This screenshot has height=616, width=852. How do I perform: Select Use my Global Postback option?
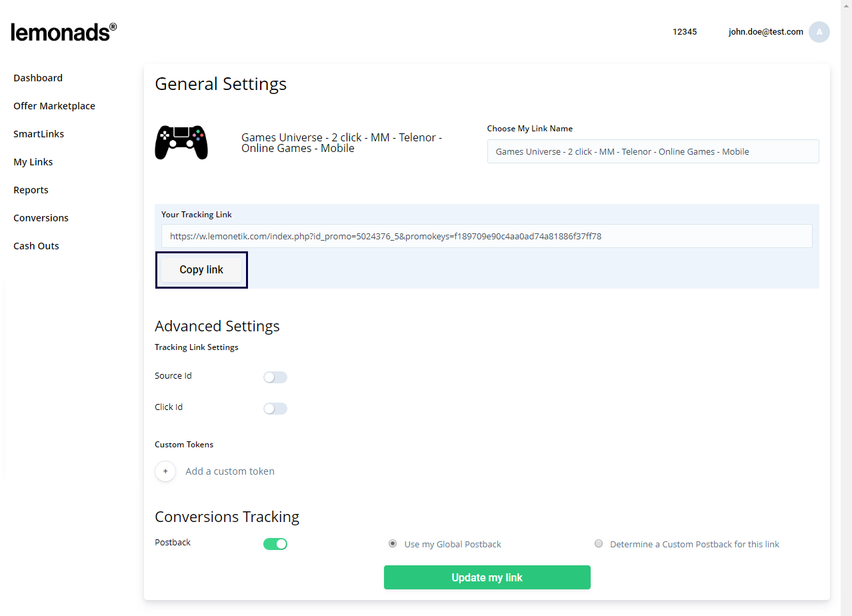pos(393,544)
